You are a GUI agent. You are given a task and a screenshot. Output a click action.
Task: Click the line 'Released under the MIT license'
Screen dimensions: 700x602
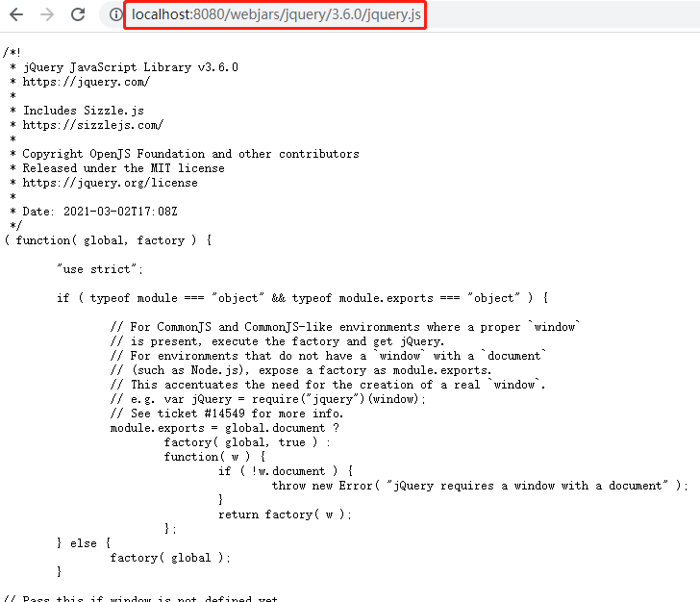pyautogui.click(x=124, y=168)
